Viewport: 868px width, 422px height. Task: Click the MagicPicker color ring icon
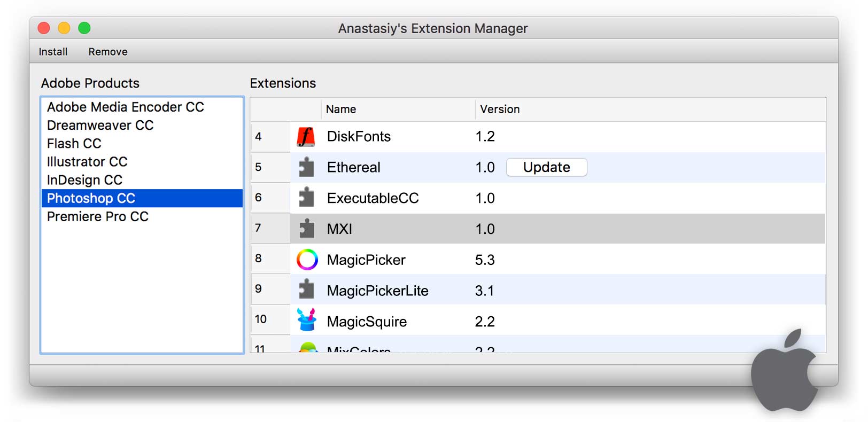tap(307, 260)
